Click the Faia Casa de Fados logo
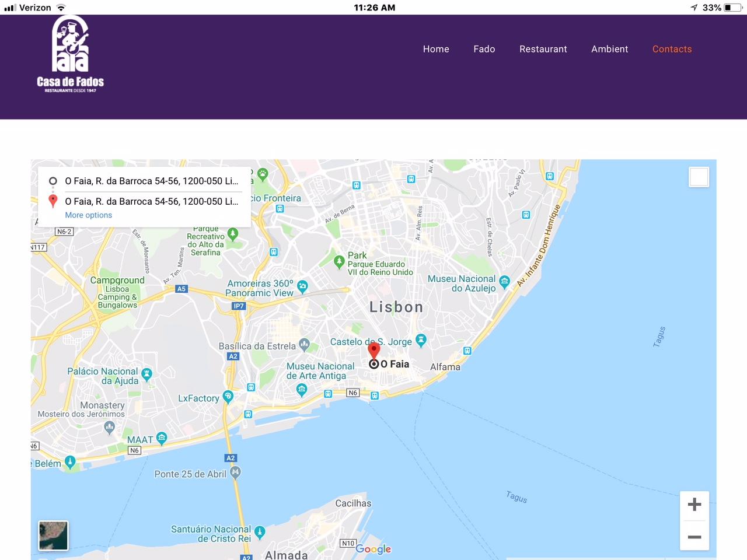Image resolution: width=747 pixels, height=560 pixels. tap(71, 54)
